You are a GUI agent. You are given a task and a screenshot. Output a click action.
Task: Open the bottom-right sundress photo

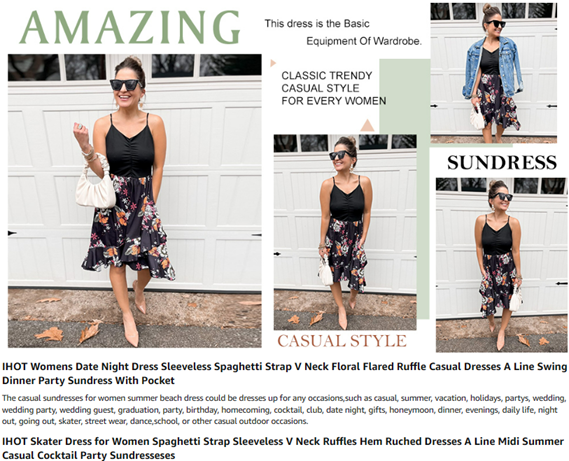pos(502,265)
